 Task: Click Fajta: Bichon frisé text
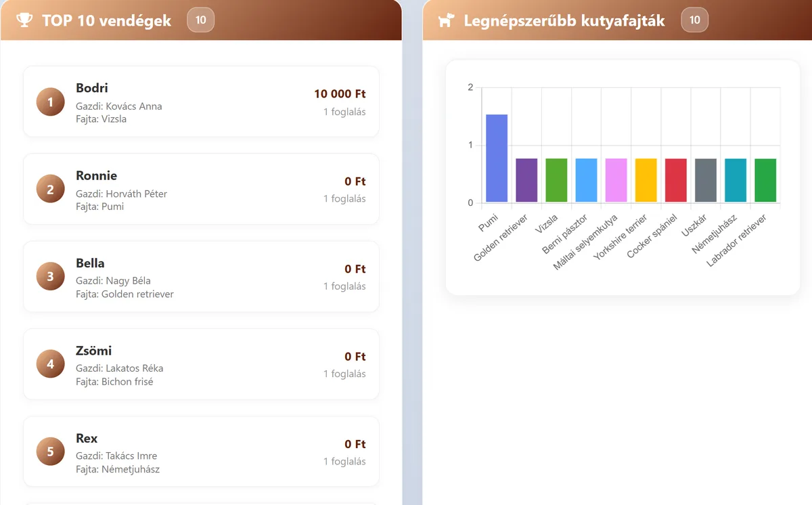[x=114, y=382]
